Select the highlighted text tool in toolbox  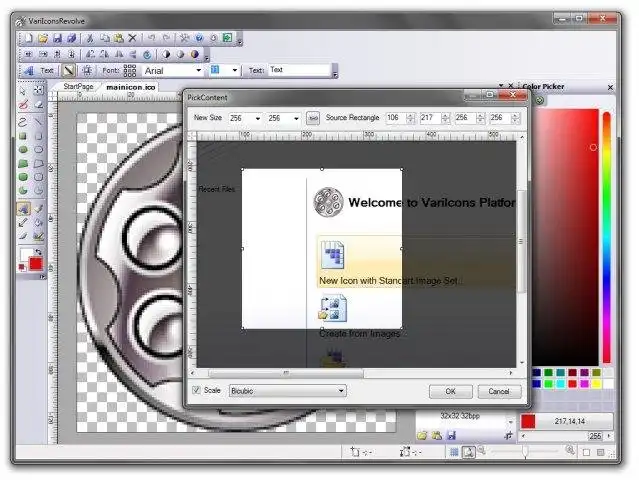pyautogui.click(x=24, y=209)
